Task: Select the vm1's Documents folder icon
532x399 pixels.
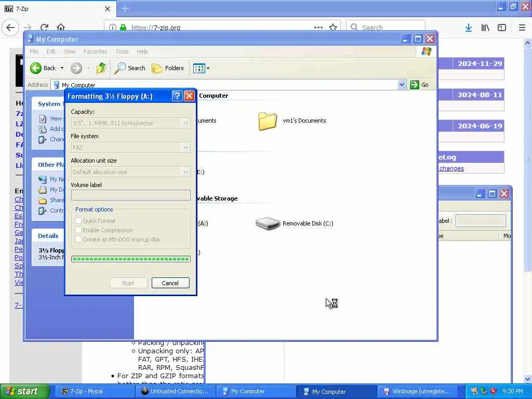Action: point(268,121)
